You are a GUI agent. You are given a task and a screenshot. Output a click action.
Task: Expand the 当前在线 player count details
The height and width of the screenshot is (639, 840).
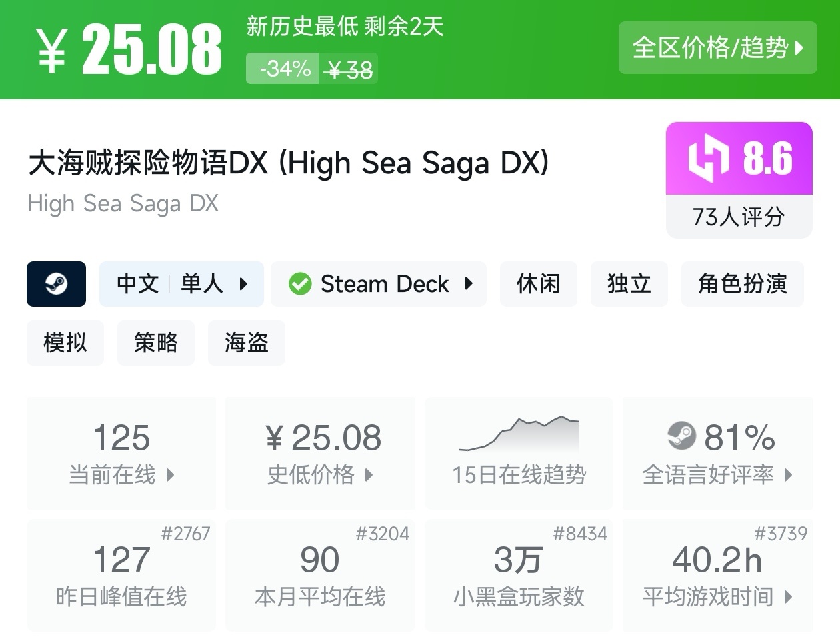(170, 475)
